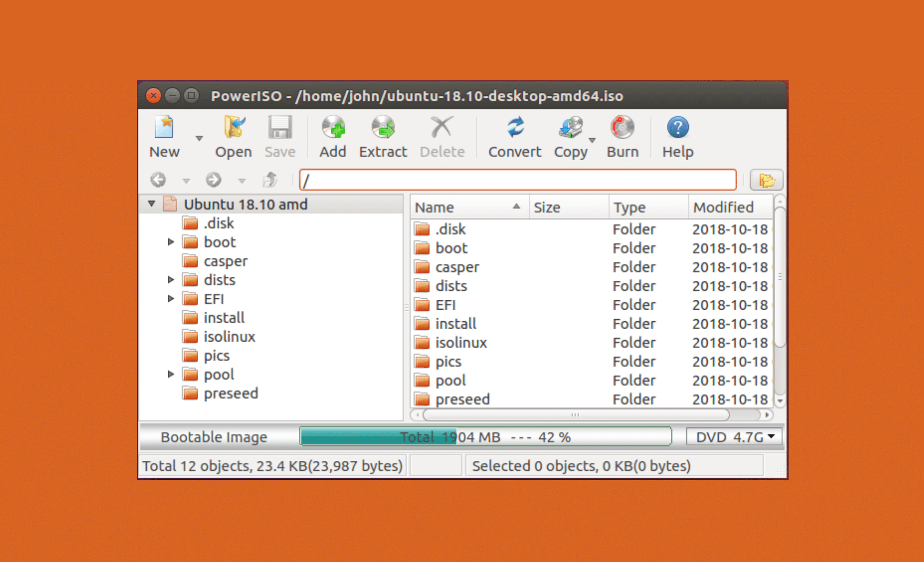Go back with the left arrow icon
The image size is (924, 562).
pyautogui.click(x=158, y=180)
